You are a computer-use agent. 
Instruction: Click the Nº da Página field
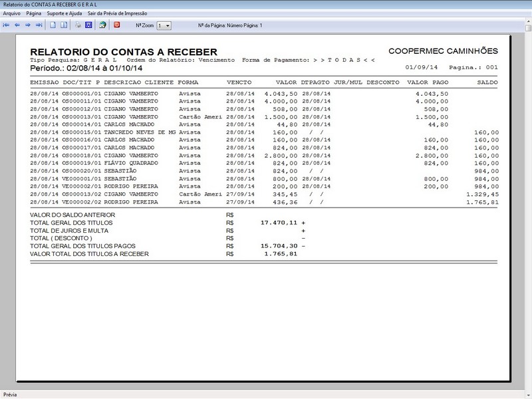pos(229,25)
